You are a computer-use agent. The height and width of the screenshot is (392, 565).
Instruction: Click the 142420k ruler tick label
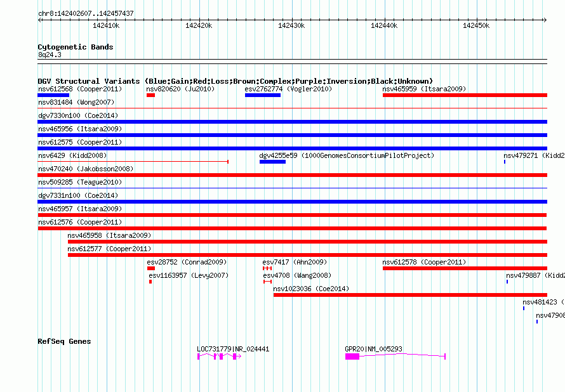pyautogui.click(x=199, y=25)
